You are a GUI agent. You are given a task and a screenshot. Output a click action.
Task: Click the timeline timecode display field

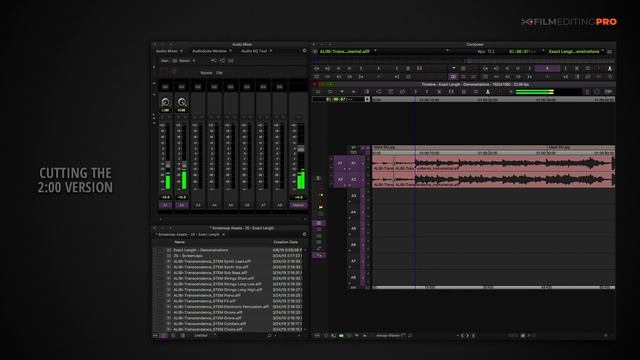point(338,99)
